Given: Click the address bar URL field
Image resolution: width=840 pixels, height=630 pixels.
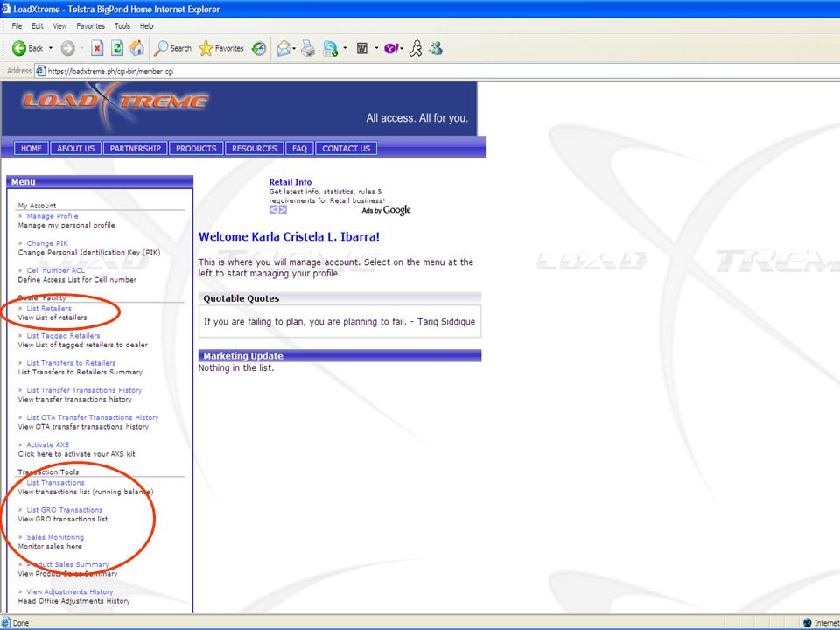Looking at the screenshot, I should click(439, 71).
